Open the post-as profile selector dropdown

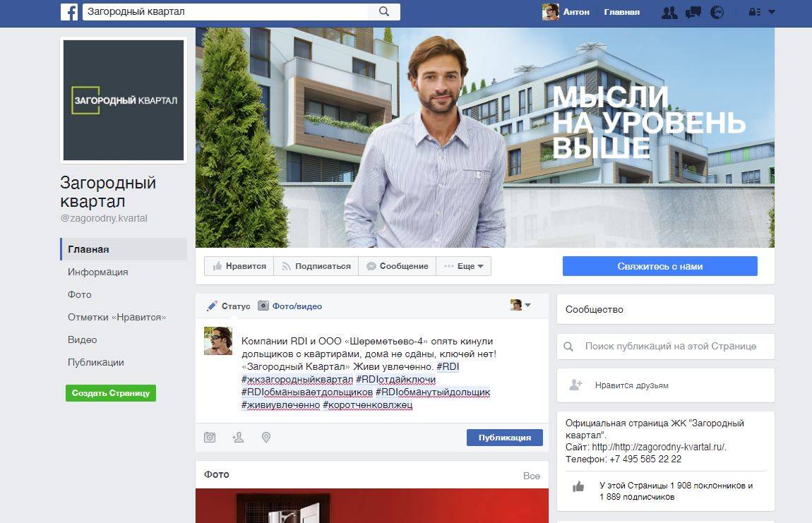(521, 306)
